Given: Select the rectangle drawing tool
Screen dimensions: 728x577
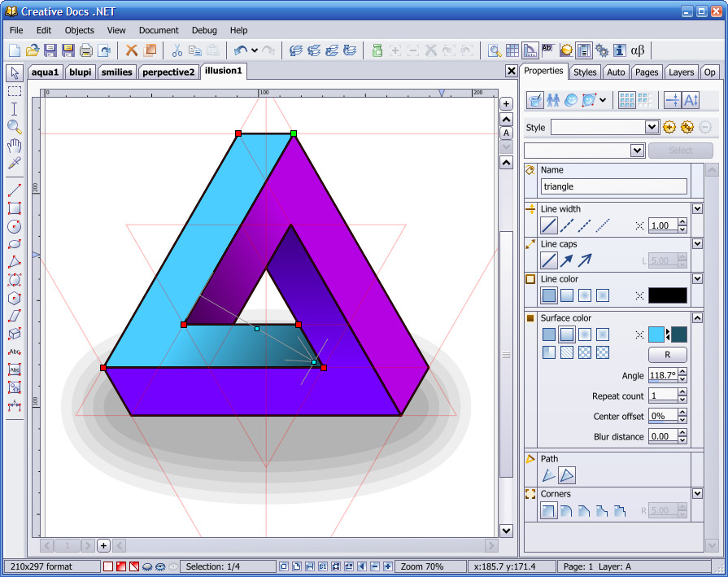Looking at the screenshot, I should tap(15, 208).
